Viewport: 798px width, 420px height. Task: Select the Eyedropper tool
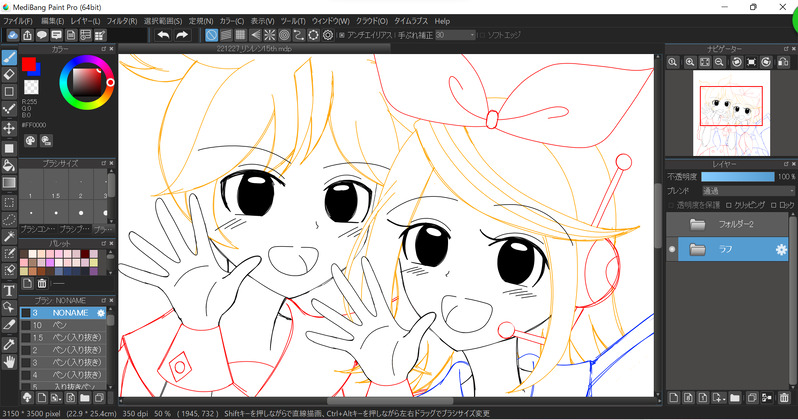9,345
